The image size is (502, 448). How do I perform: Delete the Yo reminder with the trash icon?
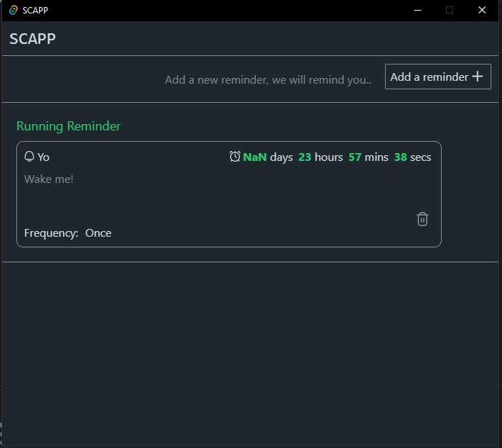click(x=423, y=219)
